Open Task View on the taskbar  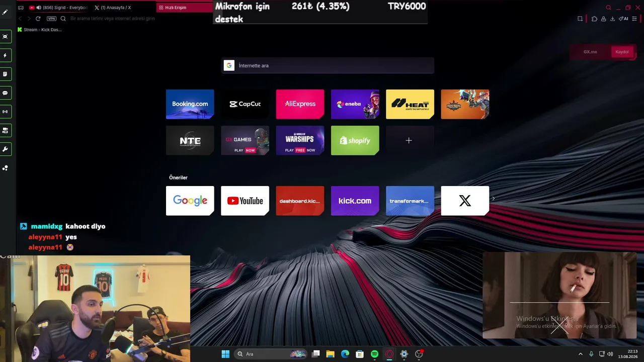pos(315,354)
